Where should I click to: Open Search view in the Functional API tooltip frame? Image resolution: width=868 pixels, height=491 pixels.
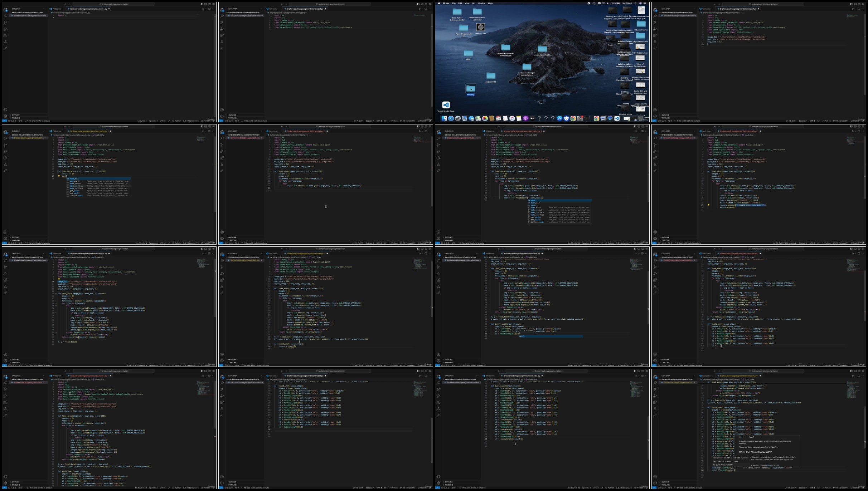pos(655,383)
